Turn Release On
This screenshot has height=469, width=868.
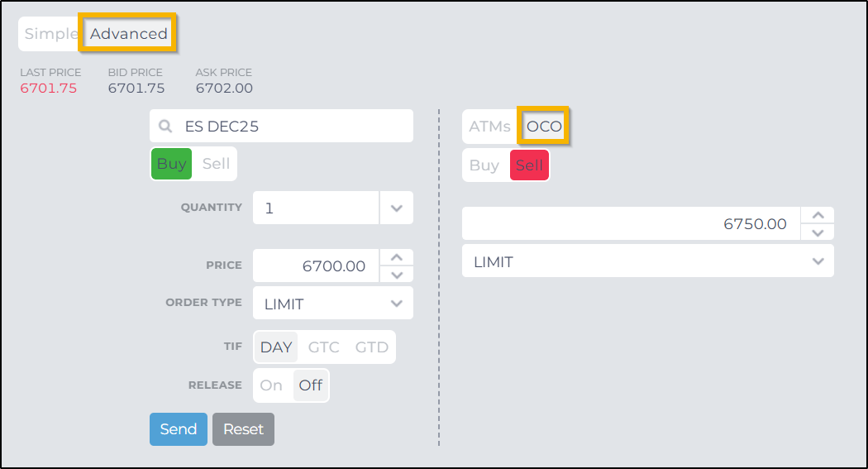(271, 385)
